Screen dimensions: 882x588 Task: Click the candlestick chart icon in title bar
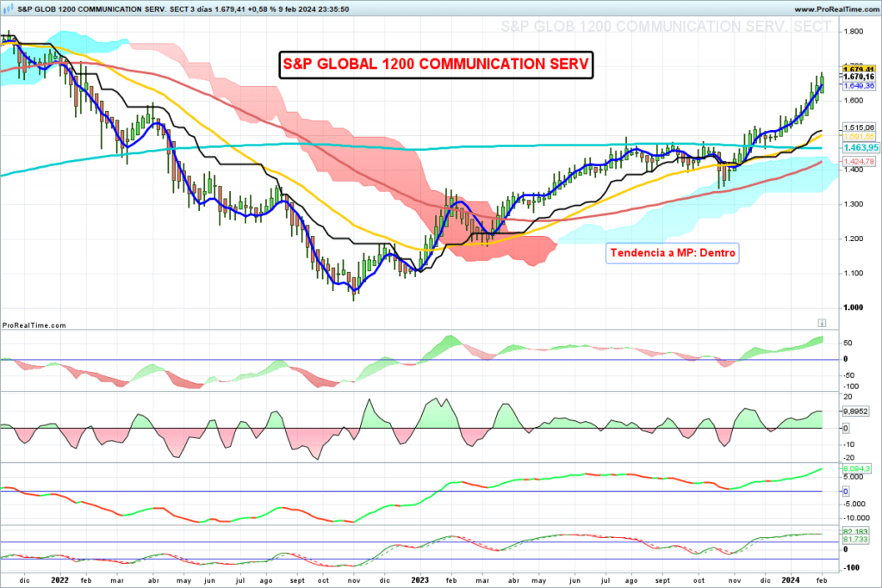tap(9, 9)
